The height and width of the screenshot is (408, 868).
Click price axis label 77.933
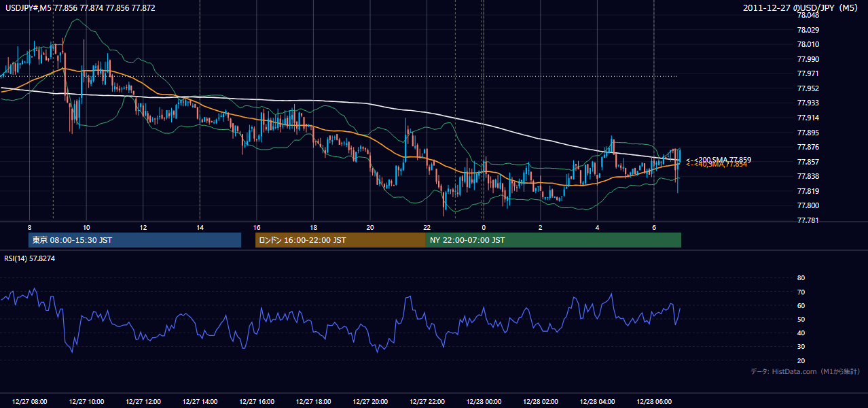808,103
